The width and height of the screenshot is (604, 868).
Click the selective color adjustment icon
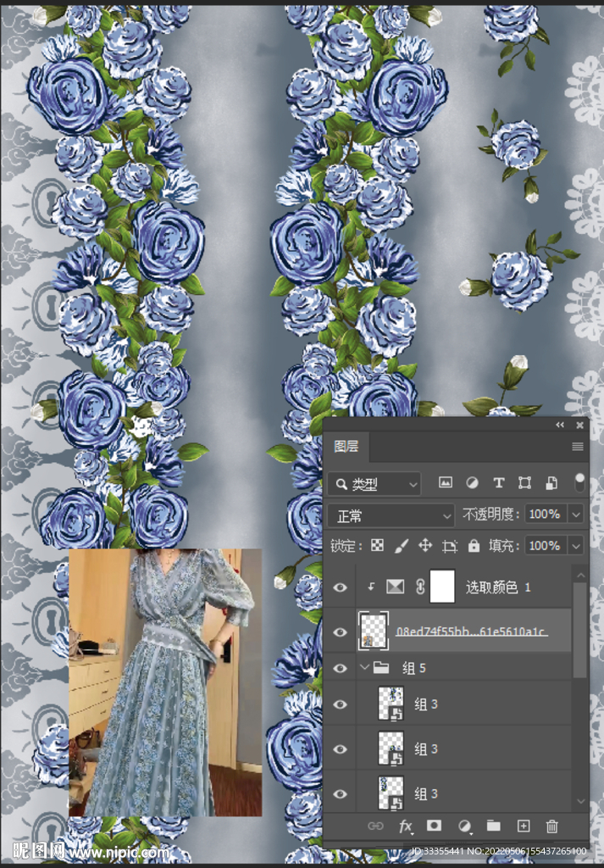point(395,587)
